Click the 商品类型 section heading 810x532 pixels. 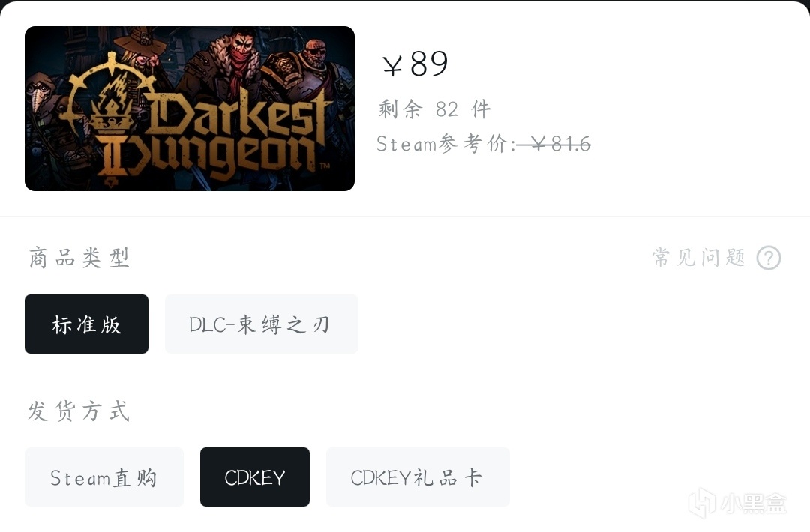pyautogui.click(x=79, y=258)
